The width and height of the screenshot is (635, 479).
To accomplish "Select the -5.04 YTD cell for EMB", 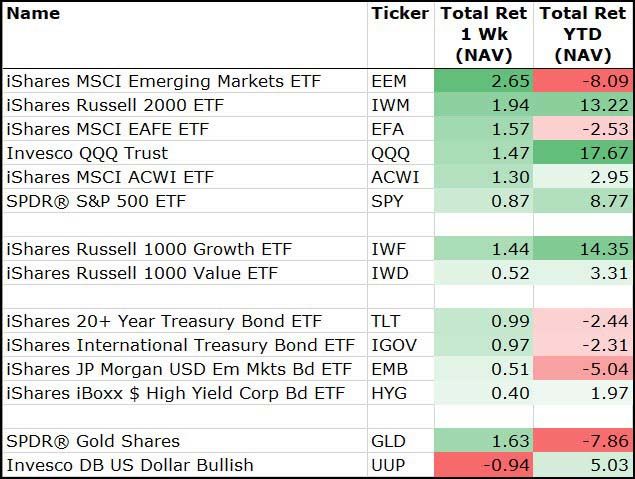I will click(x=585, y=369).
